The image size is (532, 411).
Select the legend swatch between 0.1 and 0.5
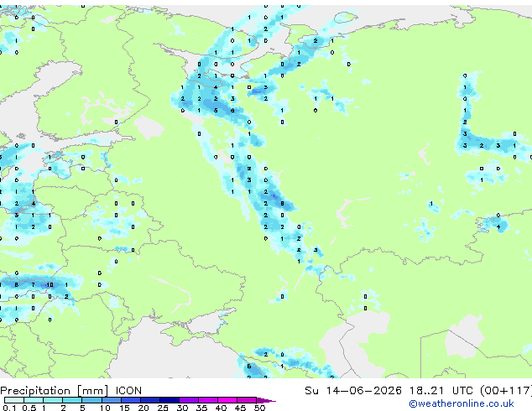click(x=14, y=400)
